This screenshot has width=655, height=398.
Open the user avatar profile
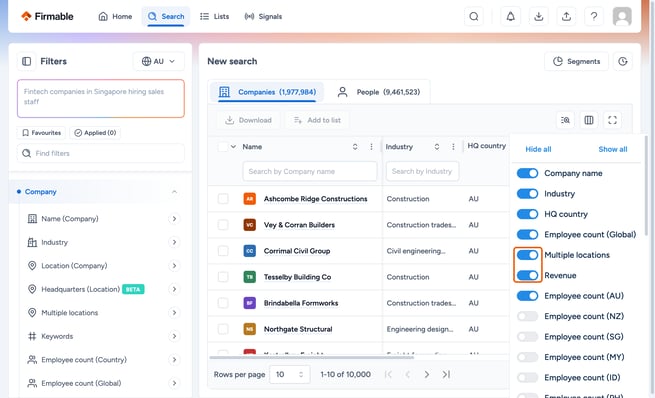[x=622, y=16]
